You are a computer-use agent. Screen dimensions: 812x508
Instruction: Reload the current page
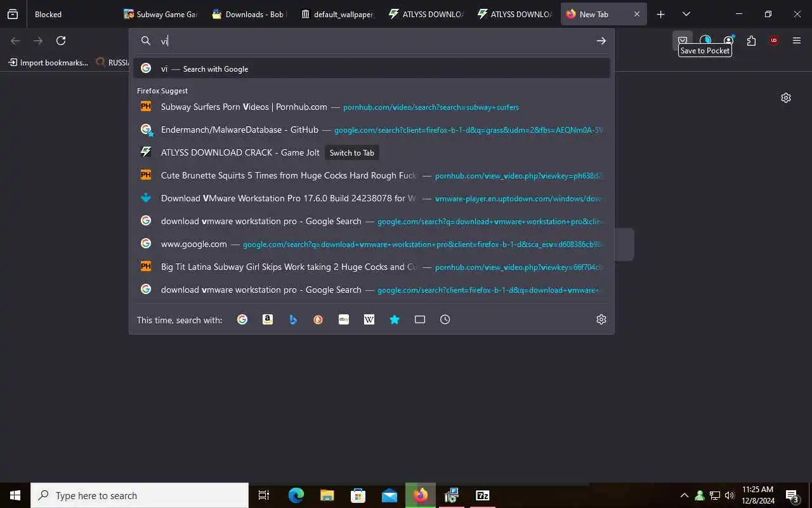61,41
